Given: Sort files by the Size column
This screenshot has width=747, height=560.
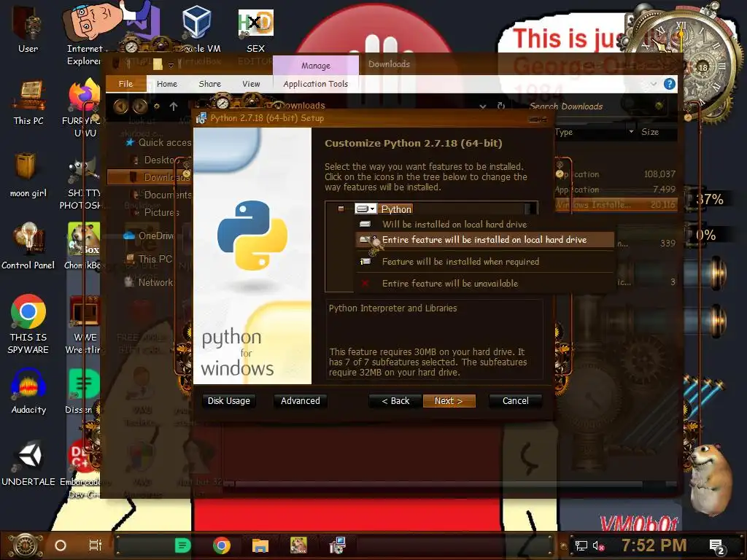Looking at the screenshot, I should pos(650,132).
